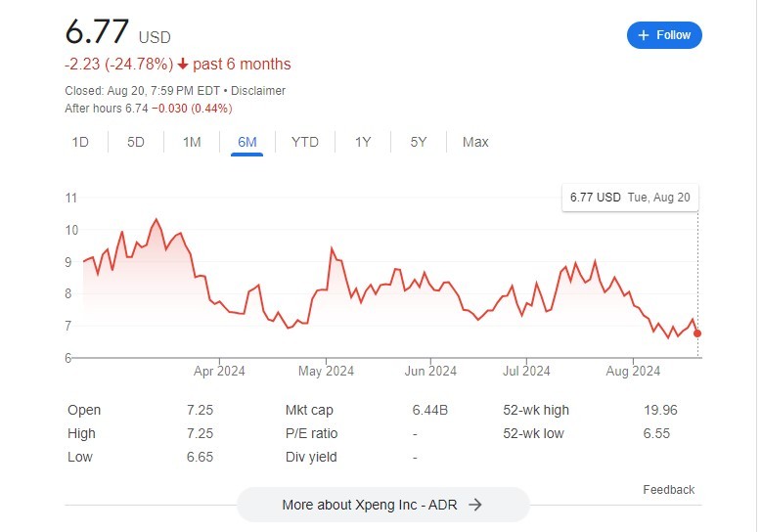Switch to the Max range tab
Viewport: 761px width, 532px height.
[x=475, y=142]
